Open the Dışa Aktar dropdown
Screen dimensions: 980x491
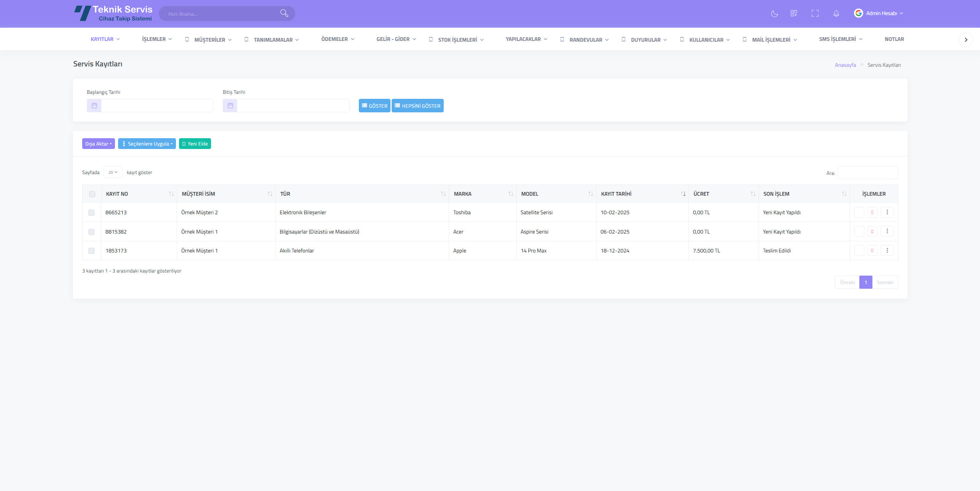tap(98, 144)
